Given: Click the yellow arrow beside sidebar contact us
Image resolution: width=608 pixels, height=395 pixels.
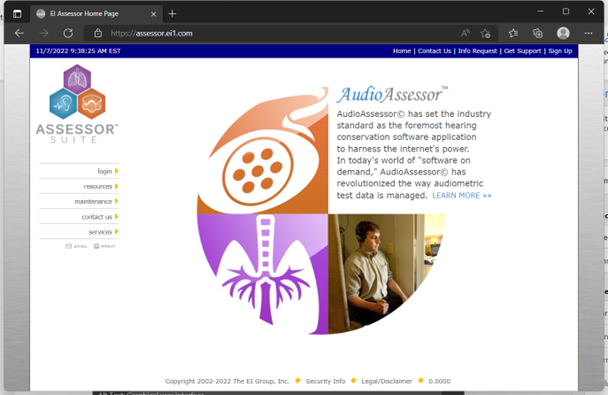Looking at the screenshot, I should [116, 217].
